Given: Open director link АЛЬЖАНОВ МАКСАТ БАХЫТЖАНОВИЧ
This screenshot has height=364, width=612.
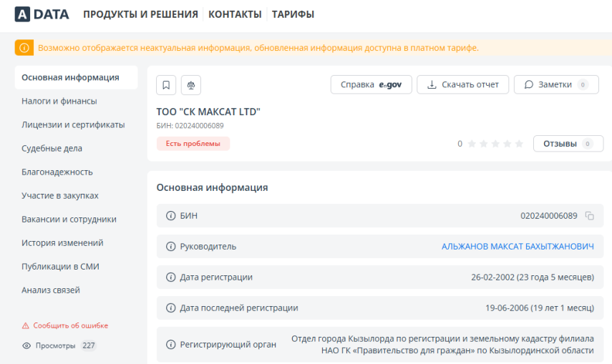Looking at the screenshot, I should coord(518,247).
